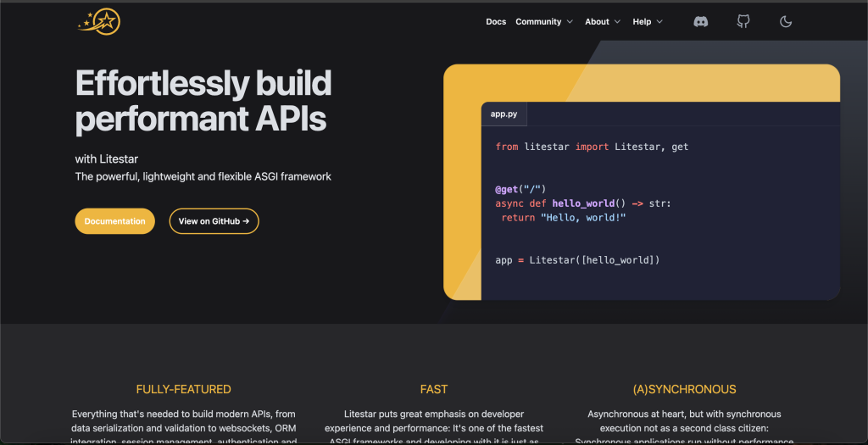Select the (A)SYNCHRONOUS section heading
868x445 pixels.
(684, 390)
